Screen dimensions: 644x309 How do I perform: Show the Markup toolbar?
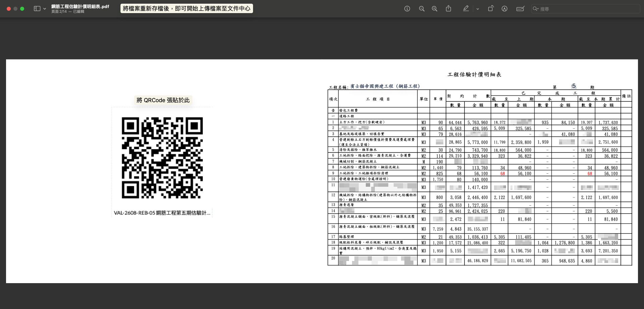click(x=504, y=9)
